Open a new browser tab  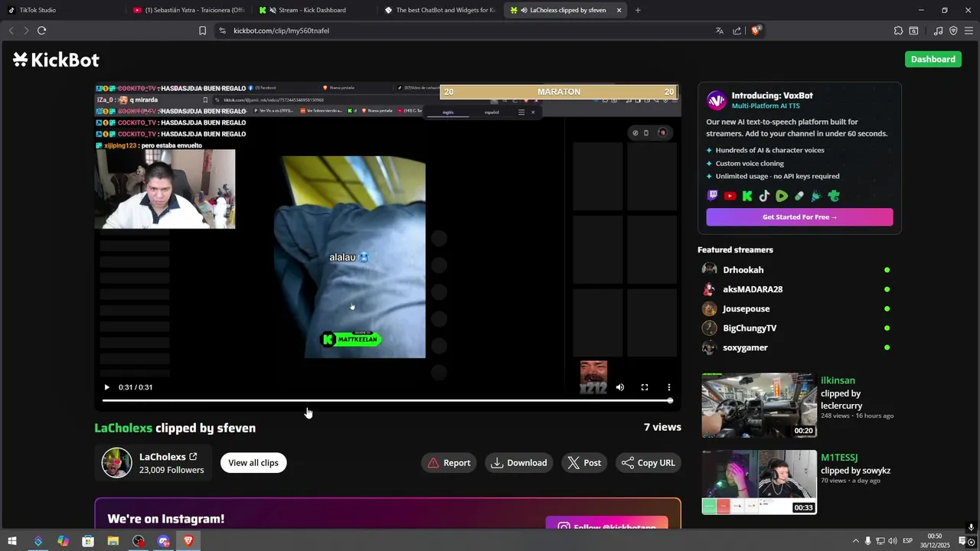click(638, 10)
